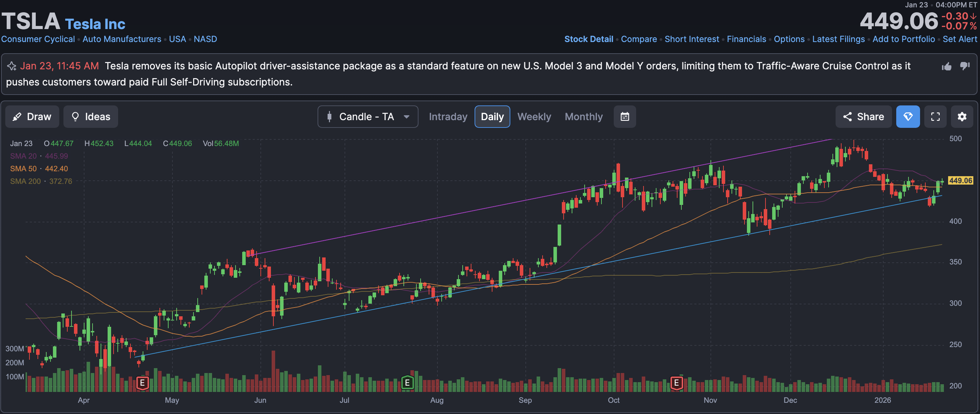Viewport: 980px width, 414px height.
Task: Click the October earnings E marker
Action: pos(676,382)
